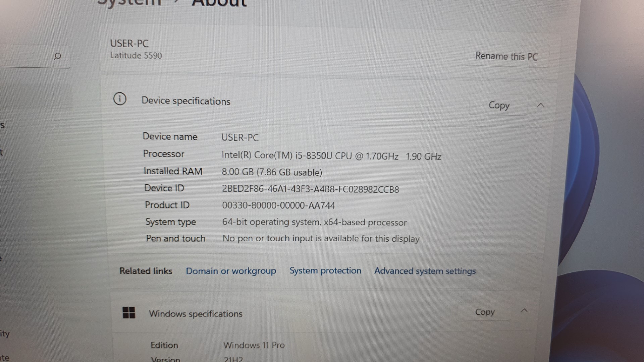Copy the device specifications

pos(499,105)
